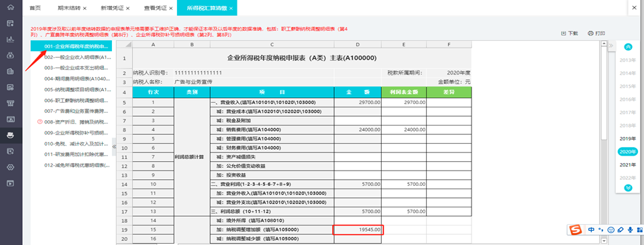
Task: Select the 2021年 year
Action: 628,165
